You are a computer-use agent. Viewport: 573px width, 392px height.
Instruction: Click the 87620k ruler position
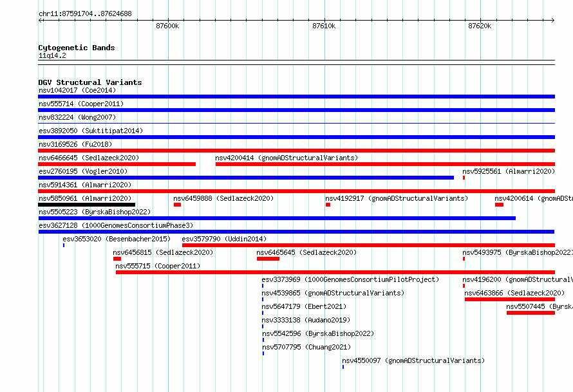[480, 26]
